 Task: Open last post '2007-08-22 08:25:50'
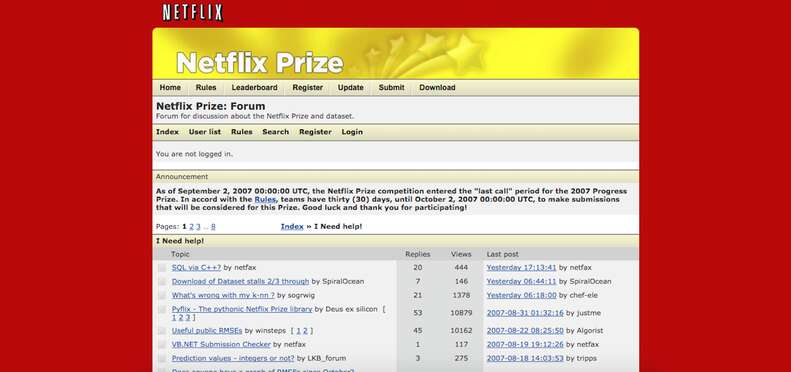click(525, 331)
